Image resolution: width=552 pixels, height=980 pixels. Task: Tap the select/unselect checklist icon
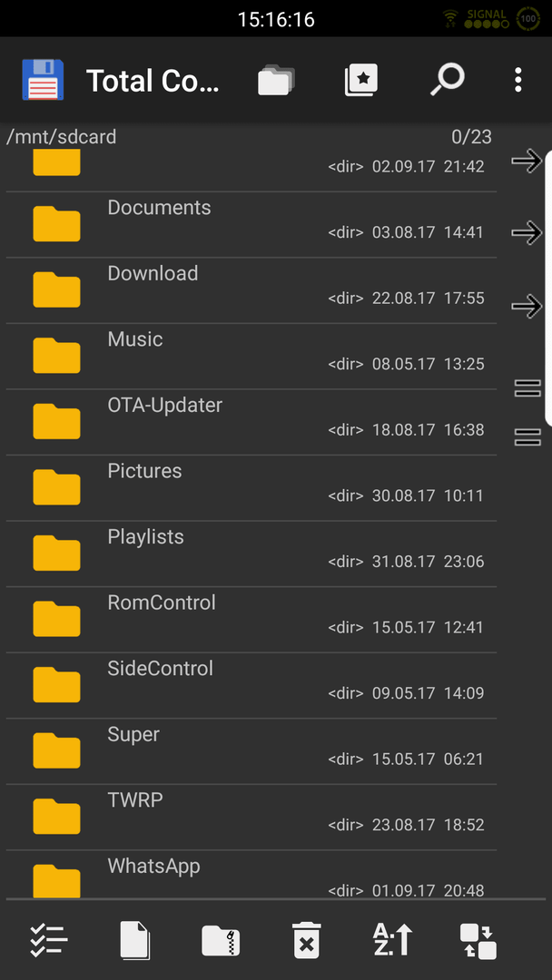(49, 941)
